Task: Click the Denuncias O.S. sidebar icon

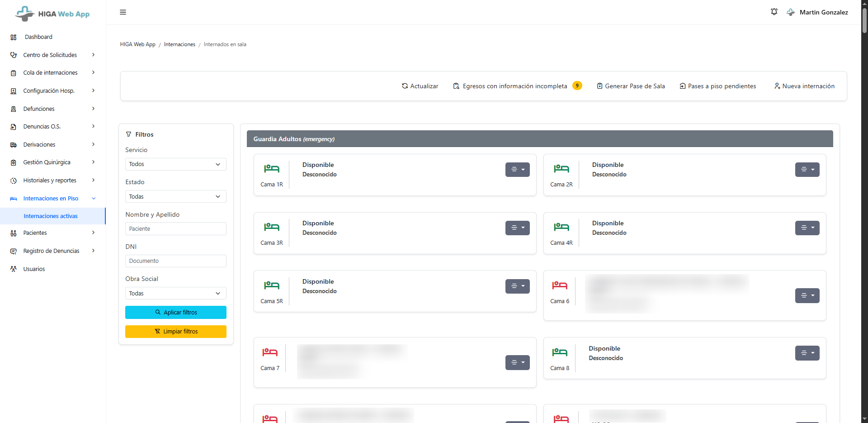Action: click(14, 127)
